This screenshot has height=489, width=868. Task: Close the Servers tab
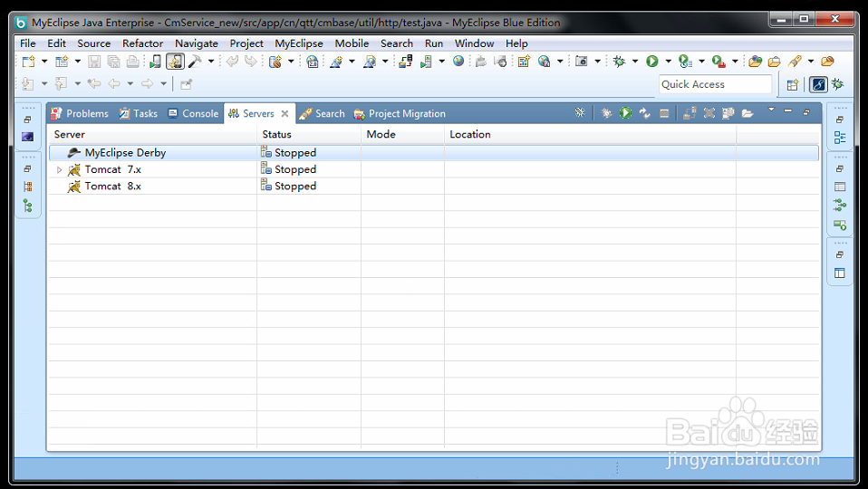tap(285, 113)
